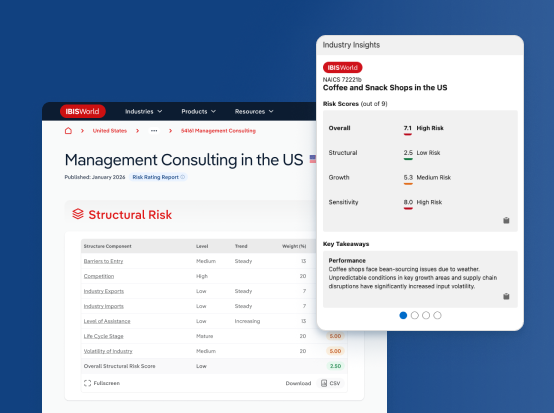Click Increasing trend in Level of Assistance row
Screen dimensions: 554x413
[247, 321]
